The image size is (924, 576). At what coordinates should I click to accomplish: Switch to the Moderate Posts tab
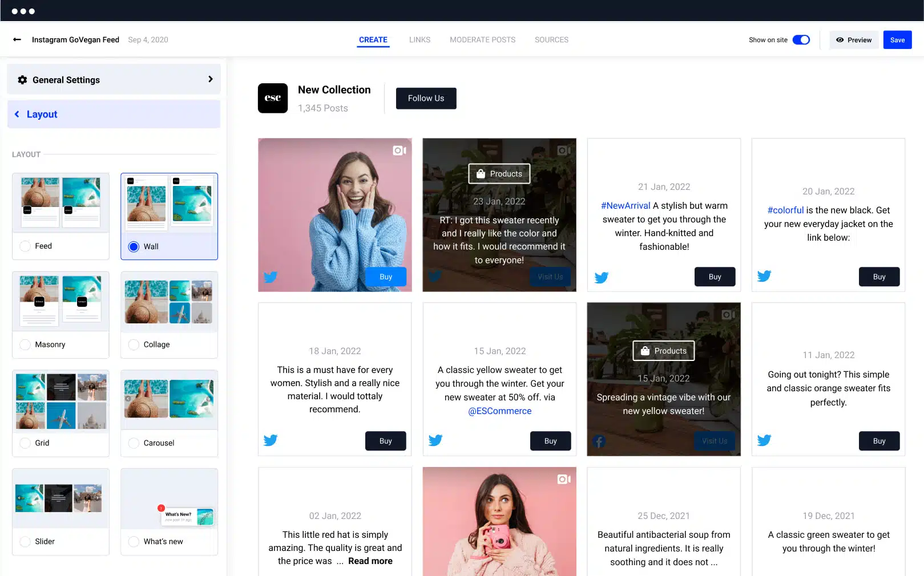tap(482, 40)
